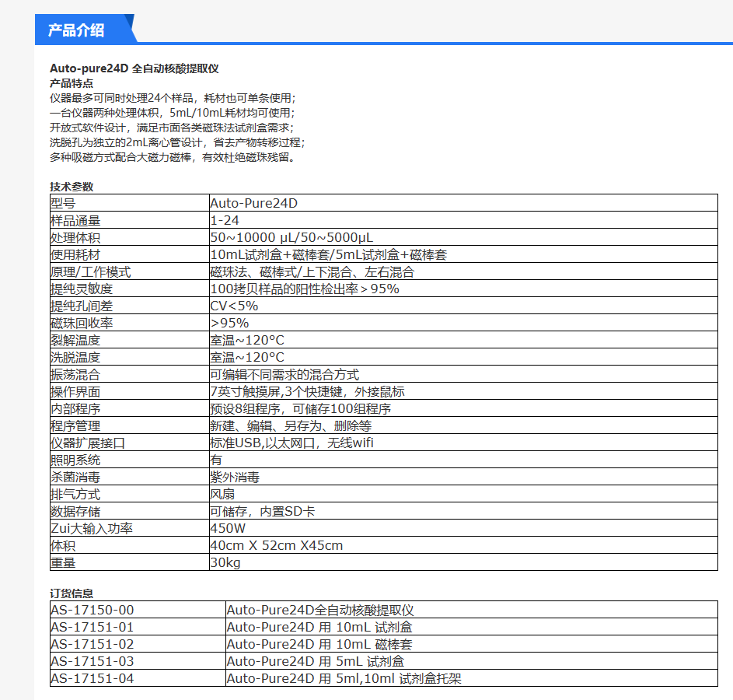Image resolution: width=733 pixels, height=700 pixels.
Task: Click the '10mL试剂盒+磁棒套/5mL试剂盒+磁棒套' value
Action: 328,254
